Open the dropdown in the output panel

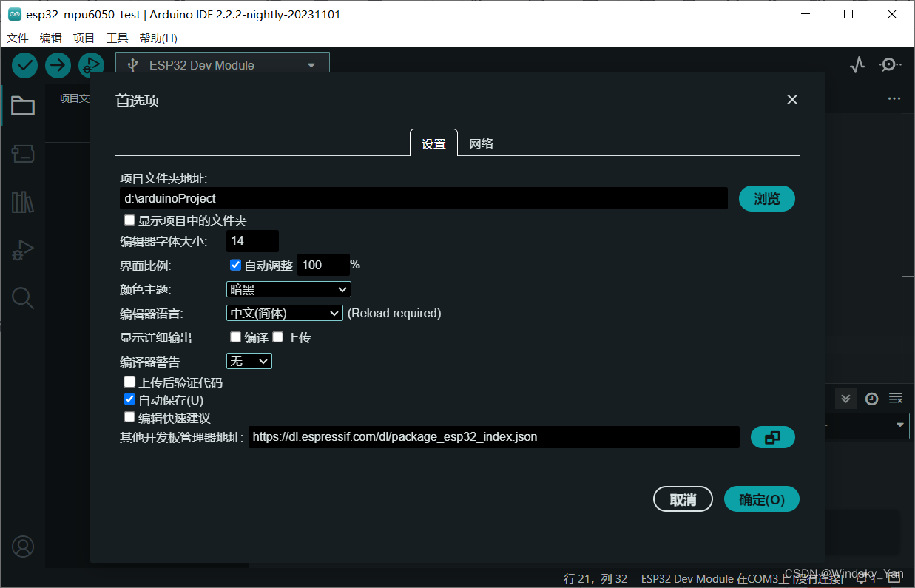tap(867, 425)
